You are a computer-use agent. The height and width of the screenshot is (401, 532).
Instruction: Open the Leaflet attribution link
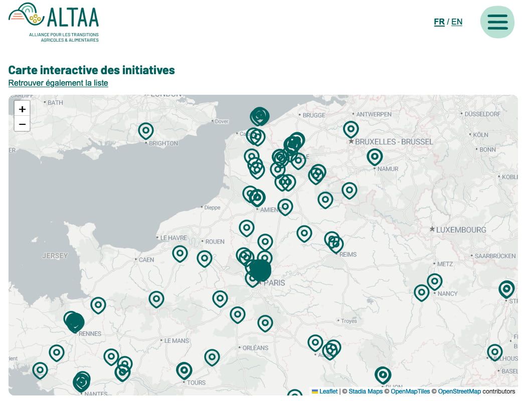pyautogui.click(x=328, y=391)
